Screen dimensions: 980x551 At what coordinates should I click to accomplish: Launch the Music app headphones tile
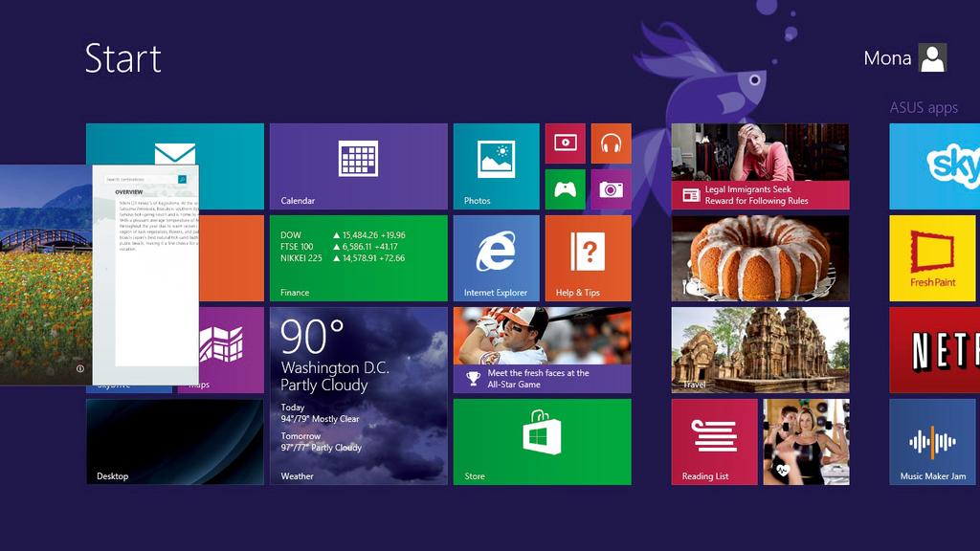pos(612,143)
